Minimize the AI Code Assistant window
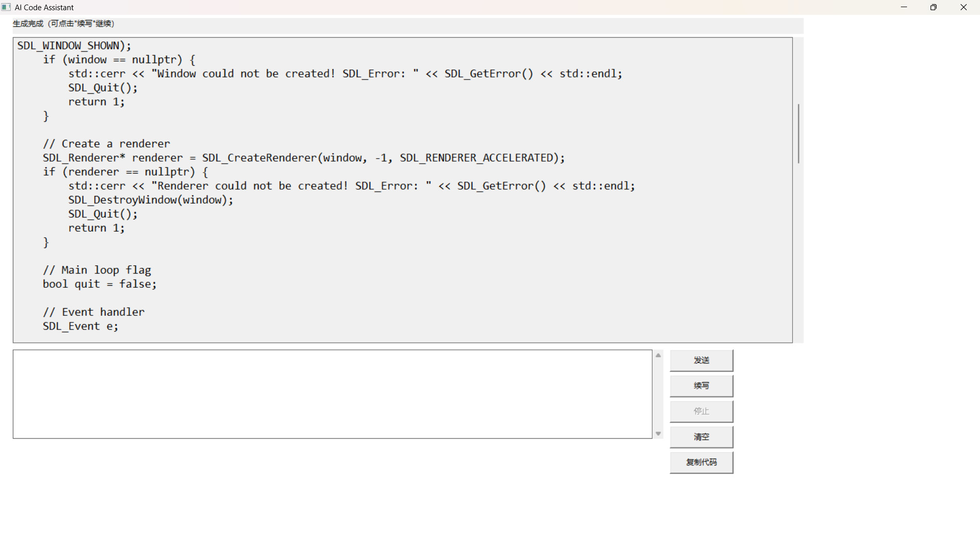 tap(904, 7)
